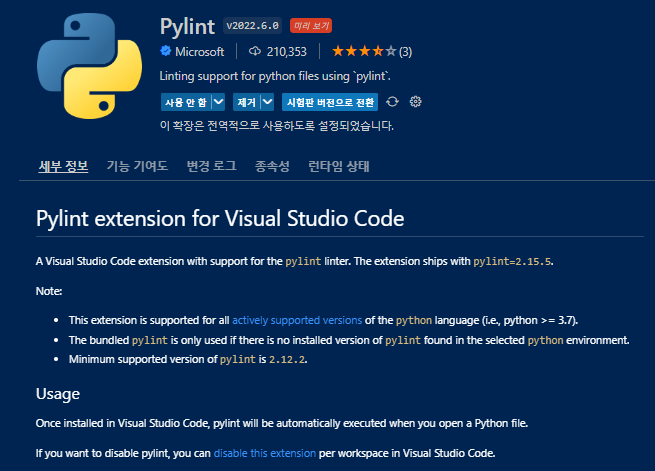Click the v2022.6.0 version badge

coord(252,26)
